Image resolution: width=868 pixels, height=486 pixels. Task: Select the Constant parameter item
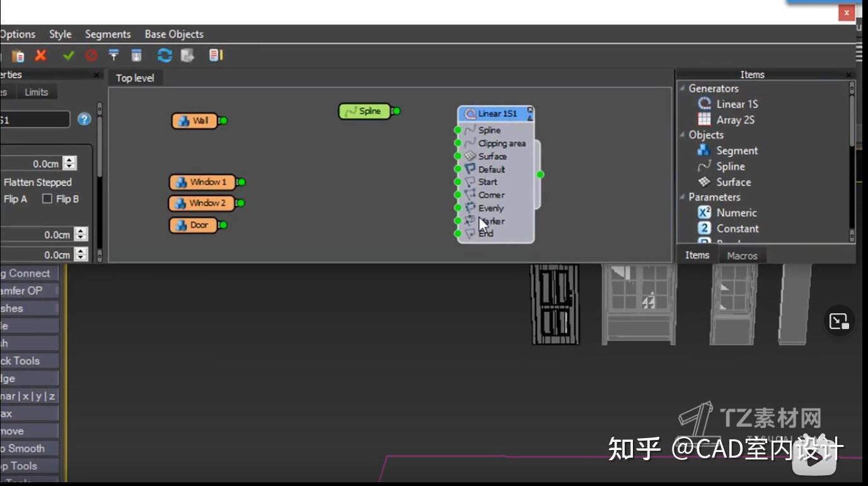pyautogui.click(x=738, y=228)
